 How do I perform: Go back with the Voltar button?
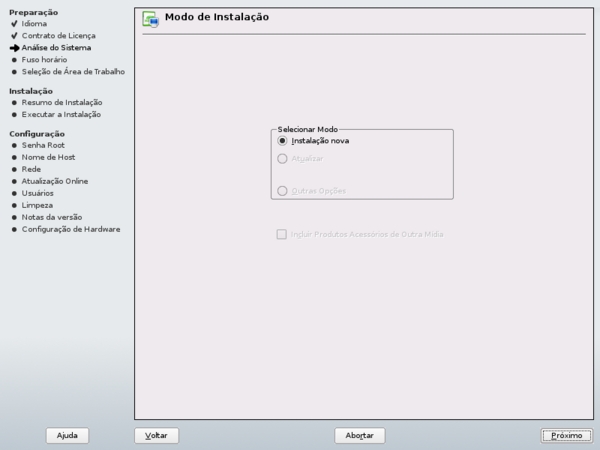pos(157,435)
